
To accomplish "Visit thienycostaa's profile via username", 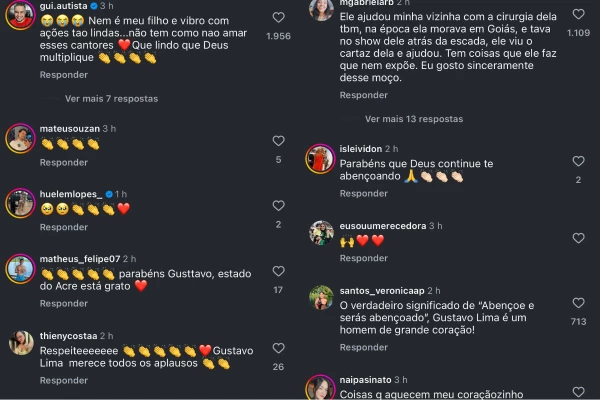I will tap(68, 336).
